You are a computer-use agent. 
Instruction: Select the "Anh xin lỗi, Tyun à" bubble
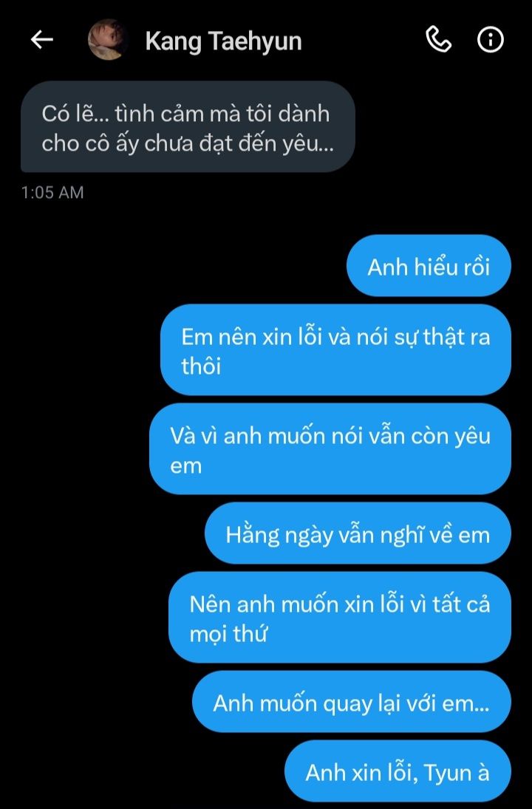tap(398, 771)
